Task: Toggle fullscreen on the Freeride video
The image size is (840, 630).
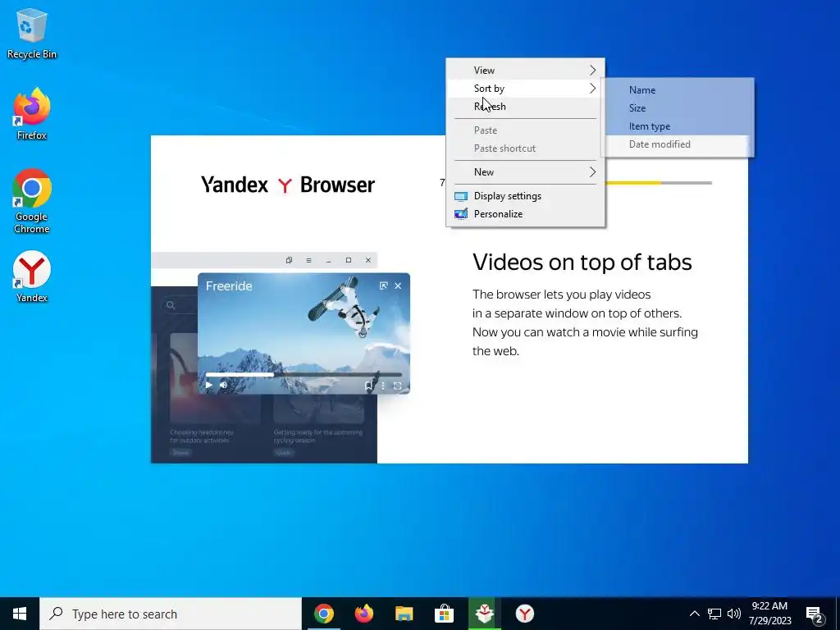Action: pyautogui.click(x=398, y=386)
